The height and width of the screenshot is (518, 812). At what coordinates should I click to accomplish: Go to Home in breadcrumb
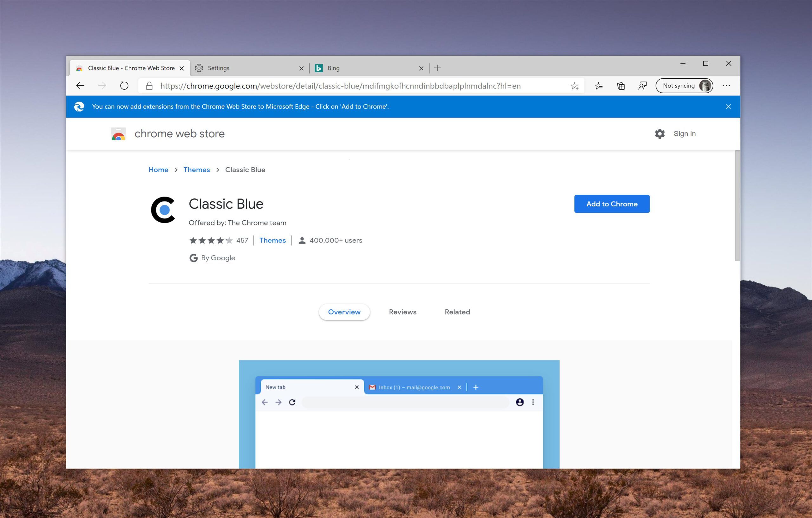point(159,170)
